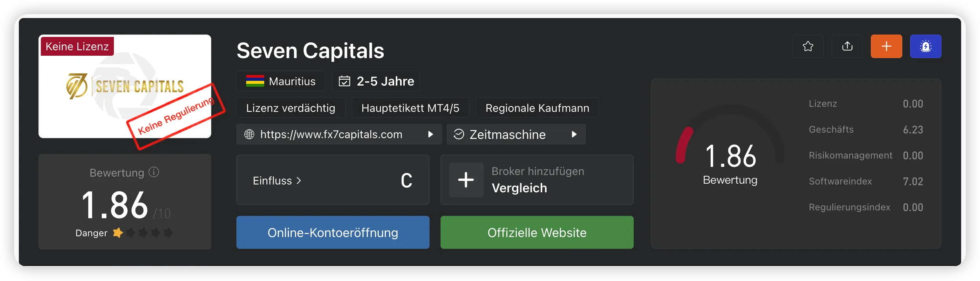Image resolution: width=980 pixels, height=281 pixels.
Task: Expand the Zeitmaschine arrow
Action: (x=574, y=134)
